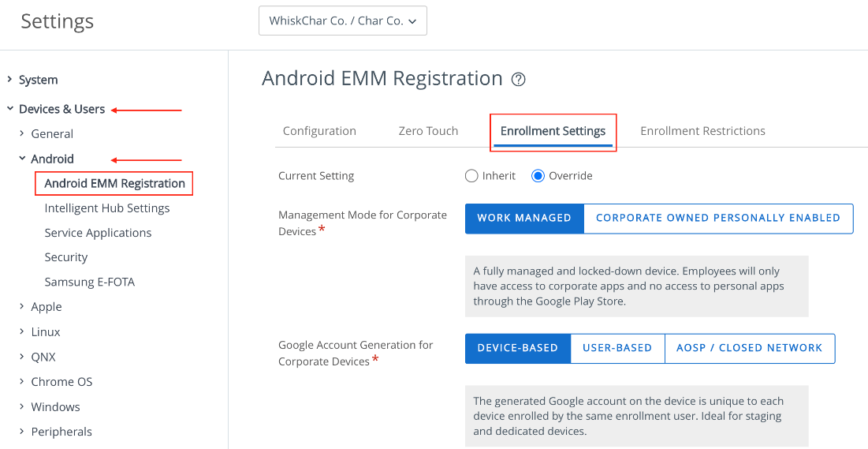Expand the System tree section
This screenshot has width=868, height=449.
pyautogui.click(x=10, y=80)
